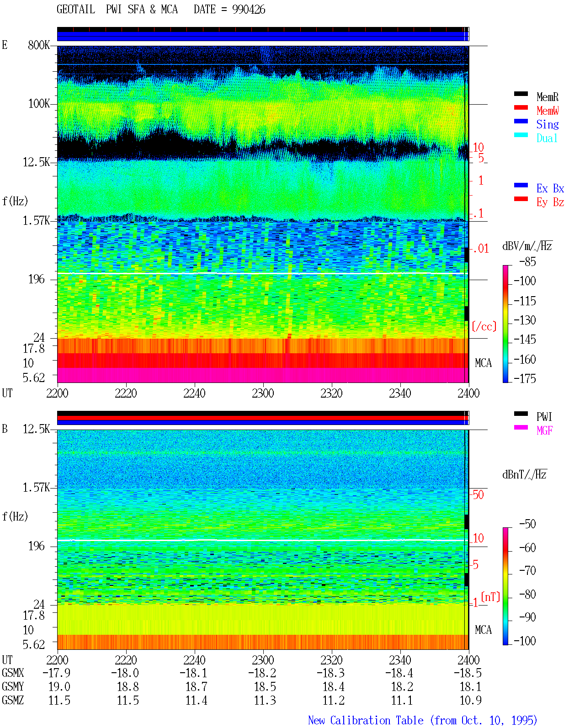Screen dimensions: 585x728
Task: Click the GSMX row label
Action: click(13, 673)
